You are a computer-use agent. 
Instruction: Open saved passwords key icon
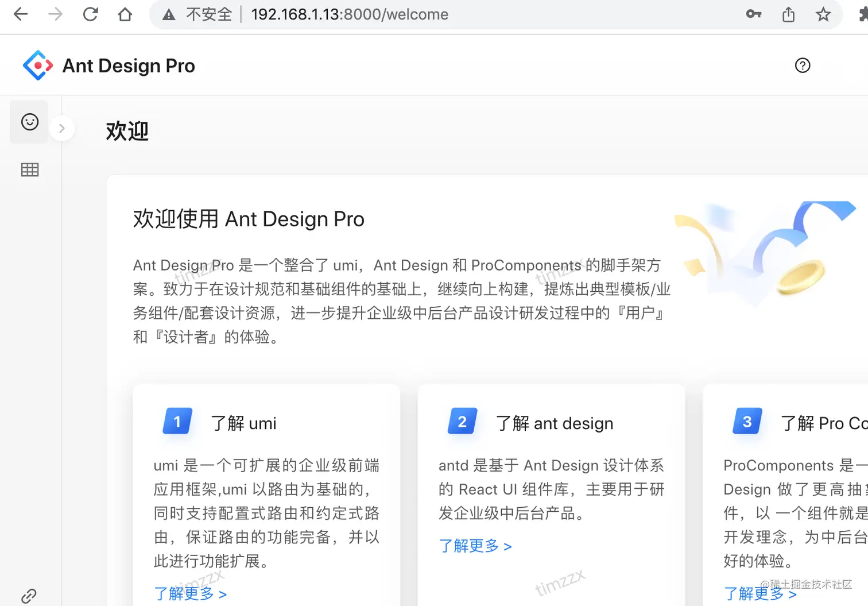point(754,14)
